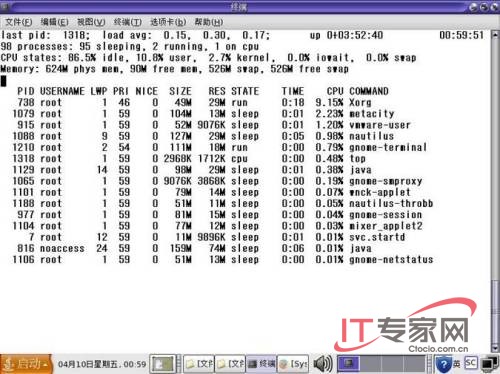Open the 终端(T) menu

click(x=128, y=22)
